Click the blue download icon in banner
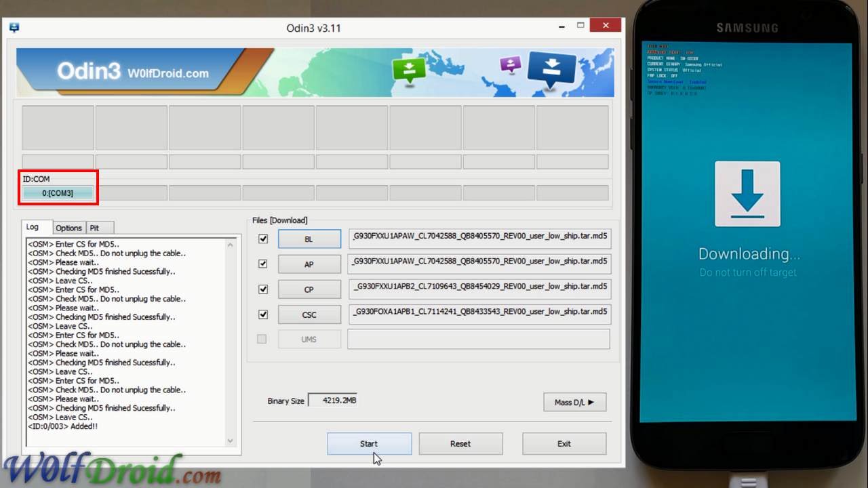The image size is (868, 488). point(551,70)
